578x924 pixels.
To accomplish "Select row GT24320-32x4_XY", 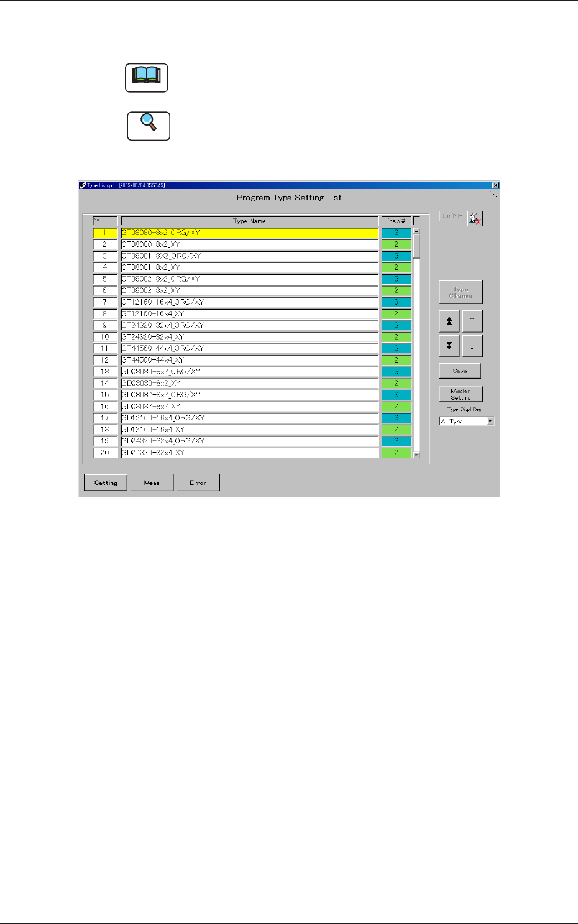I will [x=250, y=336].
